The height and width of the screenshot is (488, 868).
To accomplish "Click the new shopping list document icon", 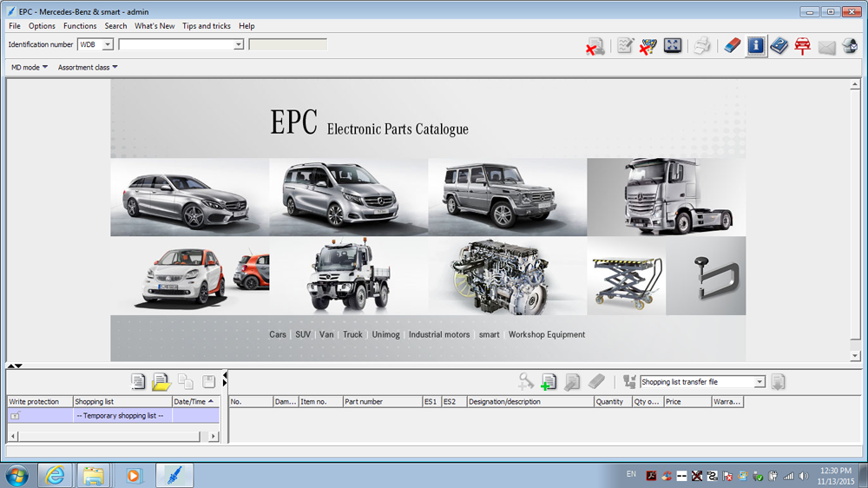I will 138,381.
